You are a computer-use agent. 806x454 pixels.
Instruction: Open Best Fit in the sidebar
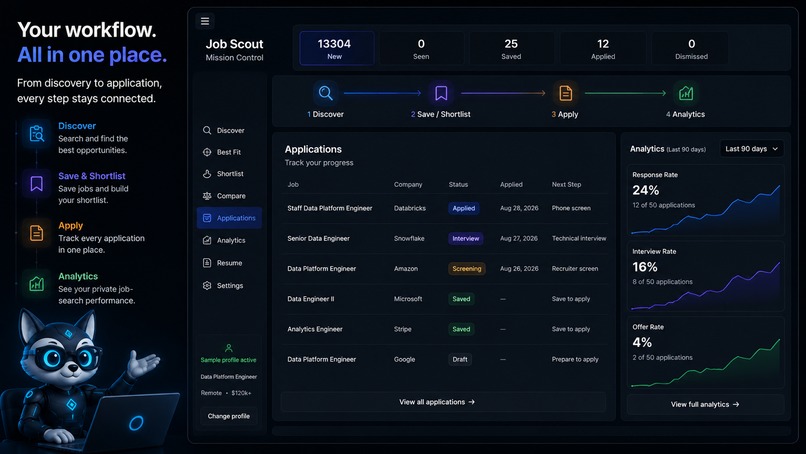(229, 152)
